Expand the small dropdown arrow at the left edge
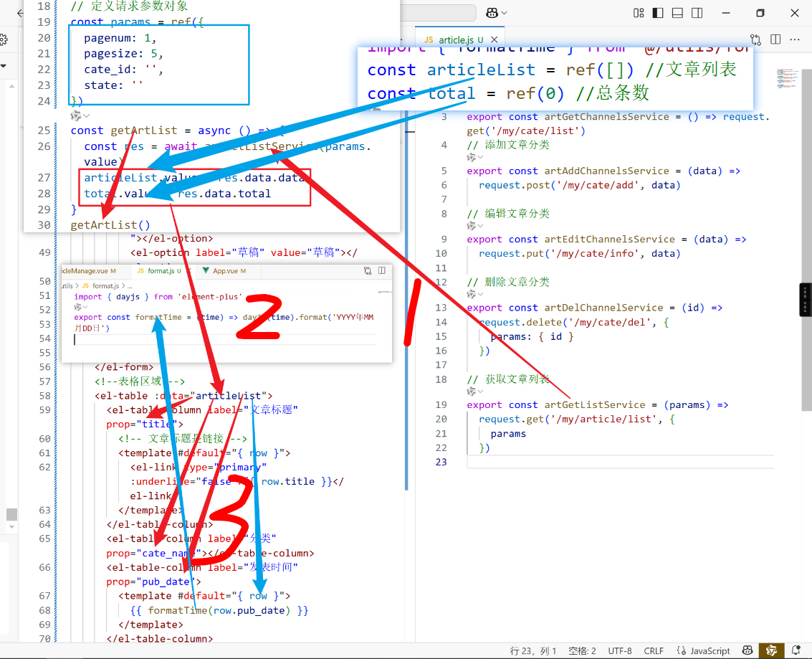Viewport: 812px width, 659px height. [x=4, y=66]
